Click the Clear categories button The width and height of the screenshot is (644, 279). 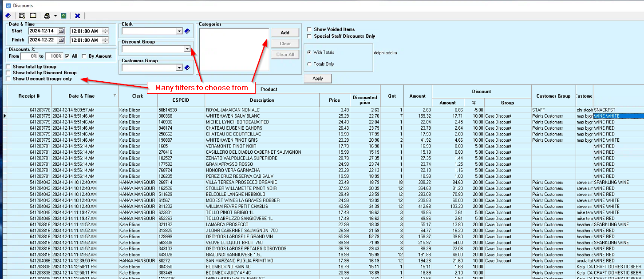tap(285, 44)
